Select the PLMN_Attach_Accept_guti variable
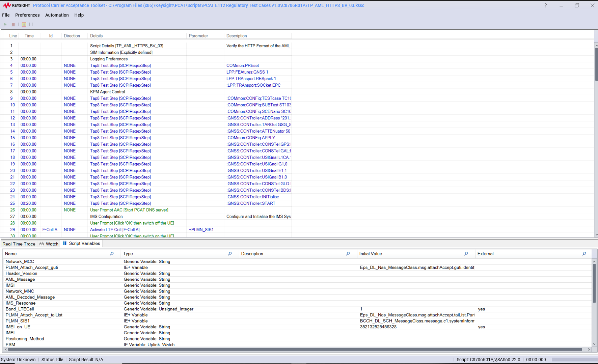The height and width of the screenshot is (364, 598). tap(297, 268)
